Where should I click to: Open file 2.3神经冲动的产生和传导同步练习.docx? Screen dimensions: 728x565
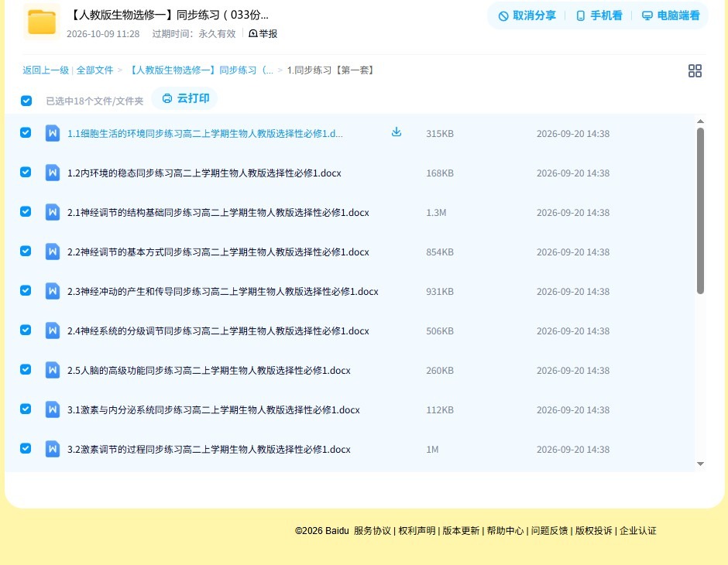[x=222, y=291]
